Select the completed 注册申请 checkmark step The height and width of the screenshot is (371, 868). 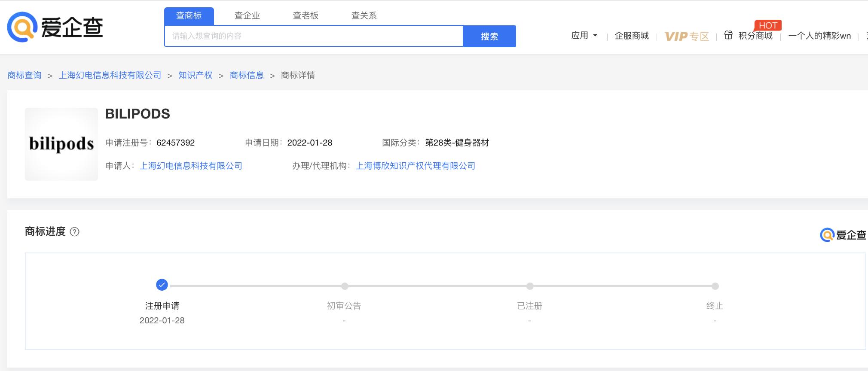[x=162, y=285]
